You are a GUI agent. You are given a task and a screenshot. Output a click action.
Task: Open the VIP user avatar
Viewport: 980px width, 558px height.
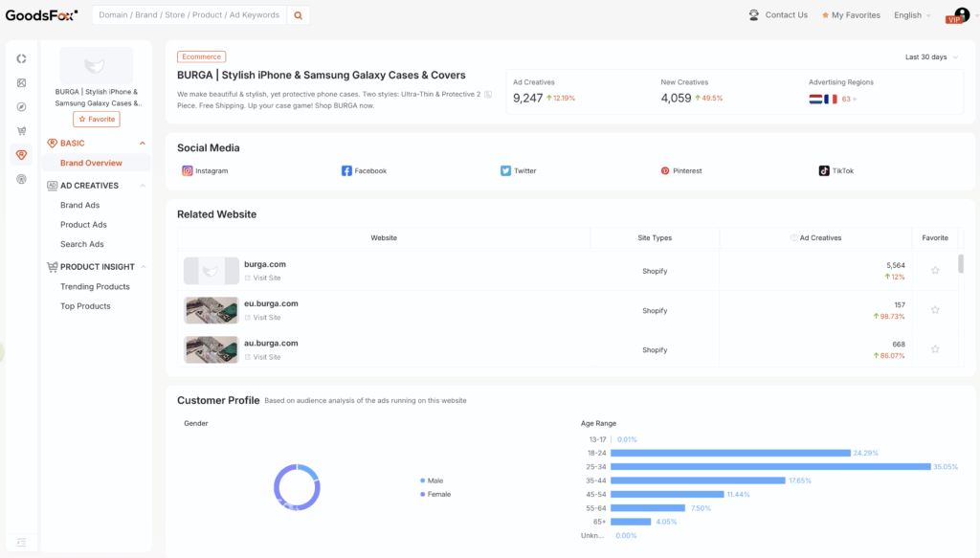[959, 15]
